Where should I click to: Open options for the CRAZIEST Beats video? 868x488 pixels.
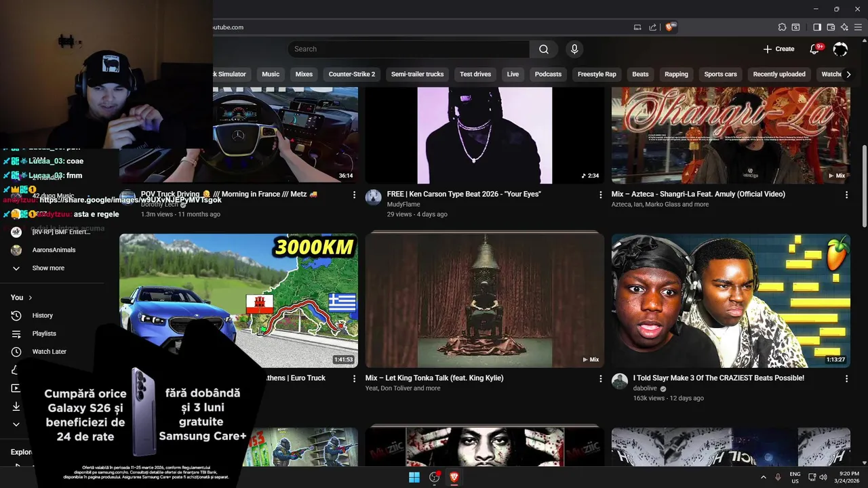(x=846, y=379)
